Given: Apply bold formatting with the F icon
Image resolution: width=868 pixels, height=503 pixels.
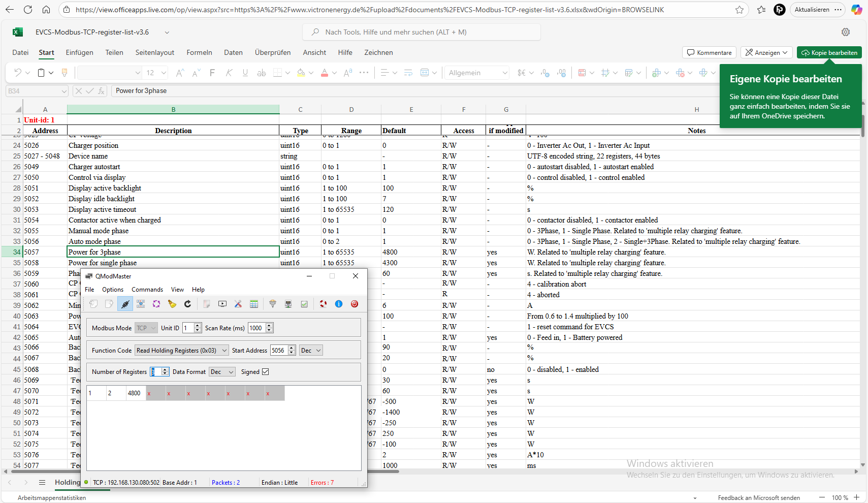Looking at the screenshot, I should (x=212, y=73).
